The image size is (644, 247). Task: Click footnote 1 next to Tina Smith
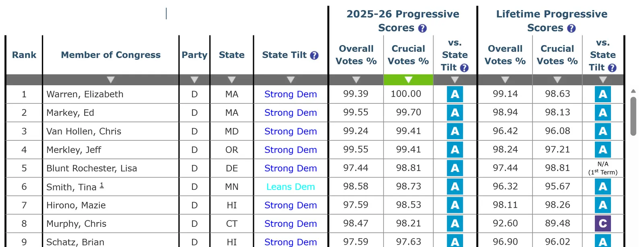pos(102,185)
